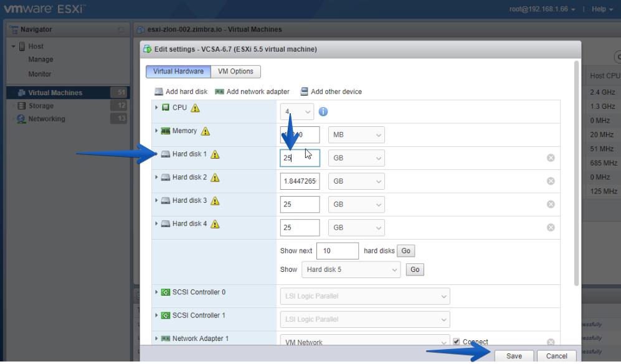Viewport: 621px width, 364px height.
Task: Remove Hard disk 2 with its X icon
Action: 551,181
